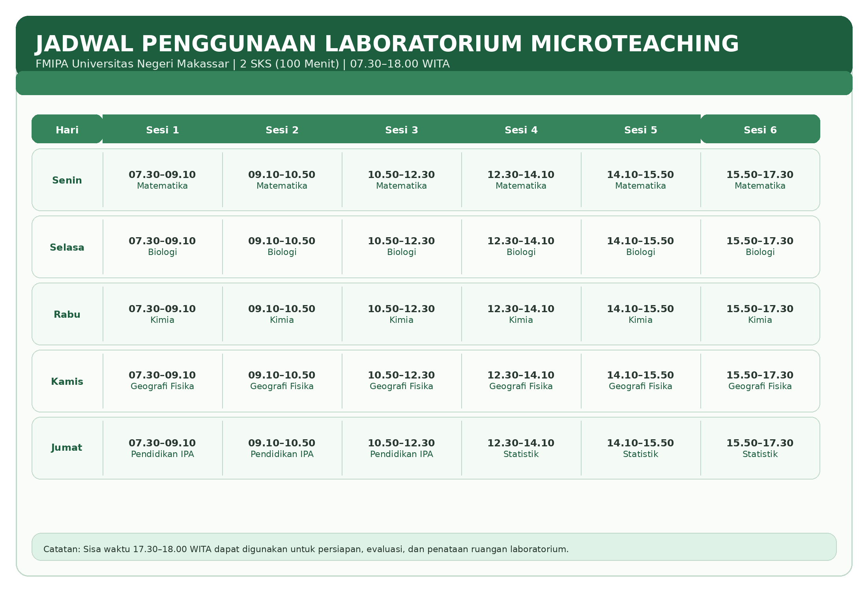
Task: Click Senin 07.30–09.10 Matematika cell
Action: click(162, 180)
